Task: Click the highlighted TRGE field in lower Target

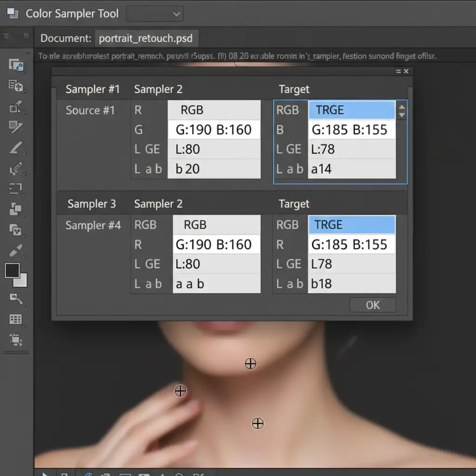Action: [x=351, y=225]
